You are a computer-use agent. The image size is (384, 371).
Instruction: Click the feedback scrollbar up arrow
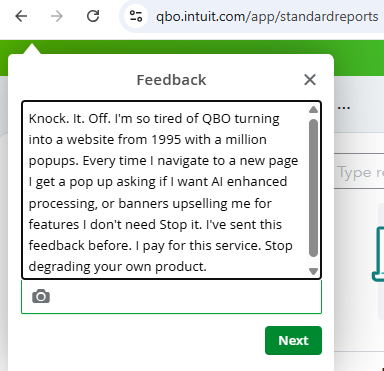coord(313,109)
